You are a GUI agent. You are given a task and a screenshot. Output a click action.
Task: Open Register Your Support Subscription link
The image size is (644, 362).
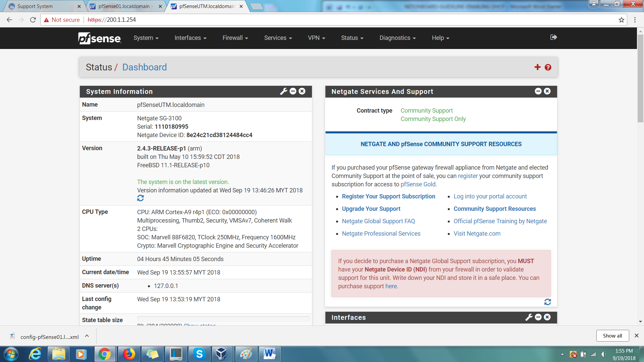(388, 196)
